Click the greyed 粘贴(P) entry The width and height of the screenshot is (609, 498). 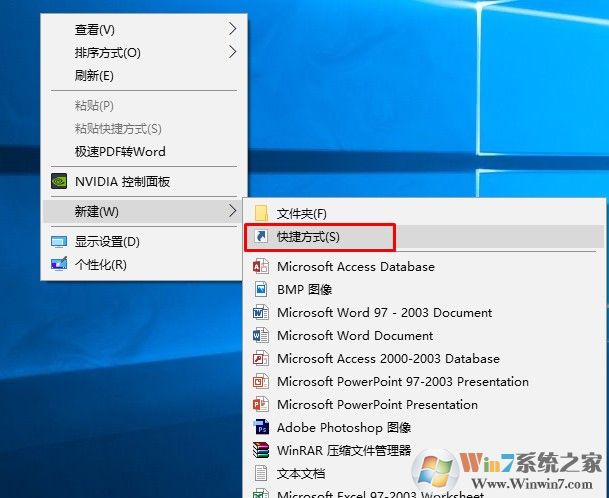click(x=144, y=105)
